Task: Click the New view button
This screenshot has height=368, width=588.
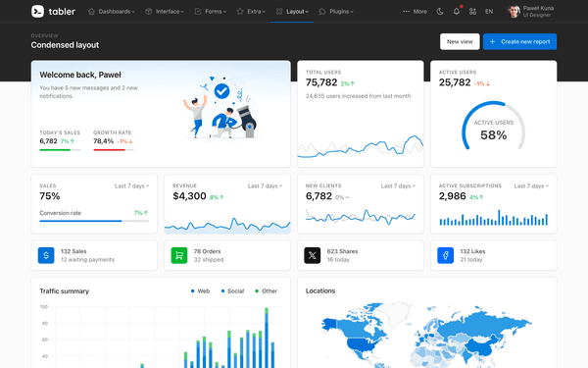Action: (460, 41)
